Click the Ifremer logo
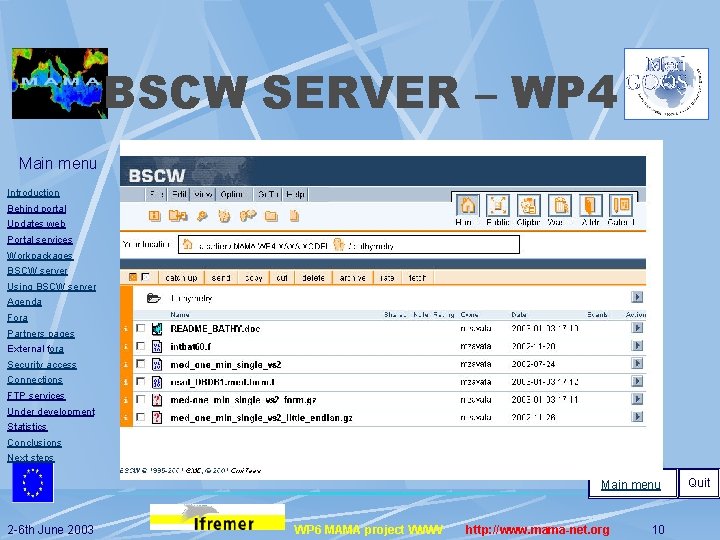This screenshot has width=720, height=540. (217, 518)
